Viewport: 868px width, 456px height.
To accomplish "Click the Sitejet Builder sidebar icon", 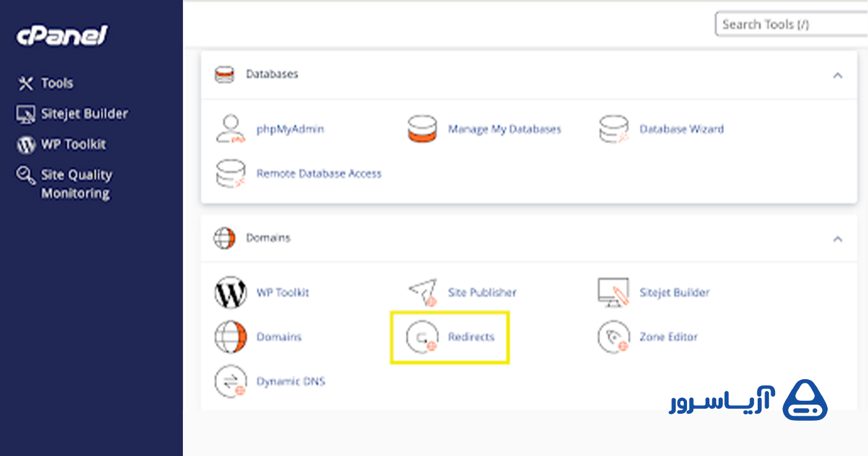I will 25,114.
